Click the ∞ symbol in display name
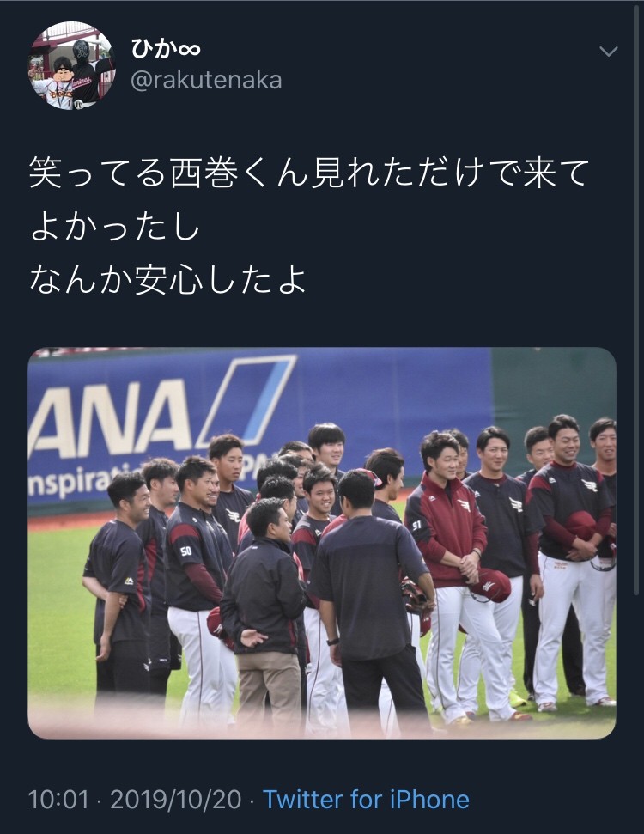 [x=190, y=51]
